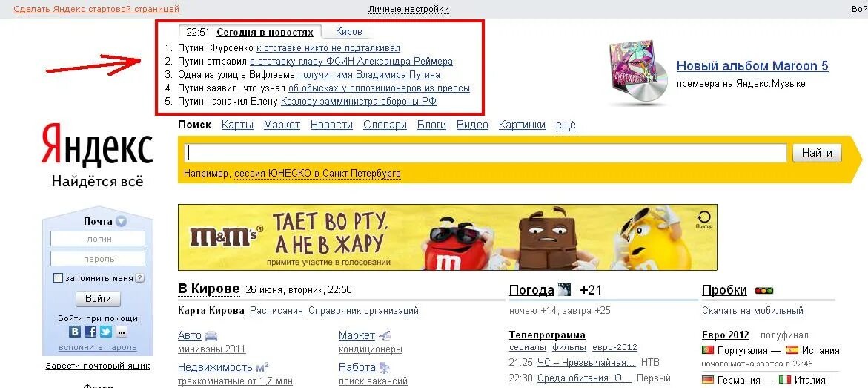The height and width of the screenshot is (388, 868).
Task: Click the Germany flag icon
Action: point(707,381)
